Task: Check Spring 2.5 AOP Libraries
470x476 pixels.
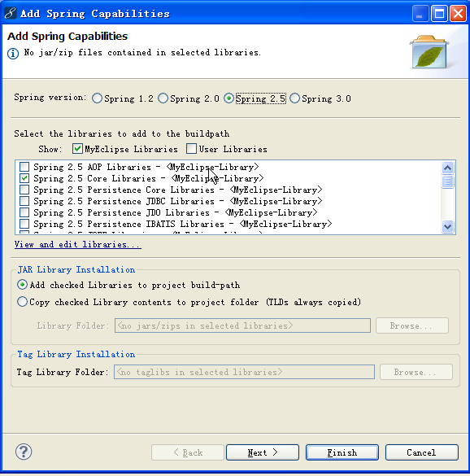Action: 24,167
